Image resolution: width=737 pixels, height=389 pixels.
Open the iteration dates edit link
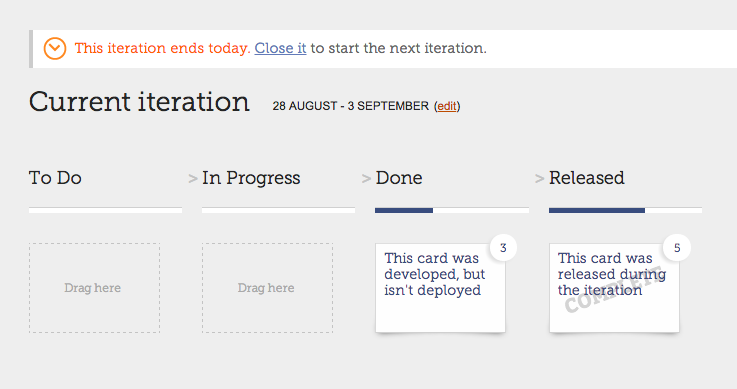(447, 106)
